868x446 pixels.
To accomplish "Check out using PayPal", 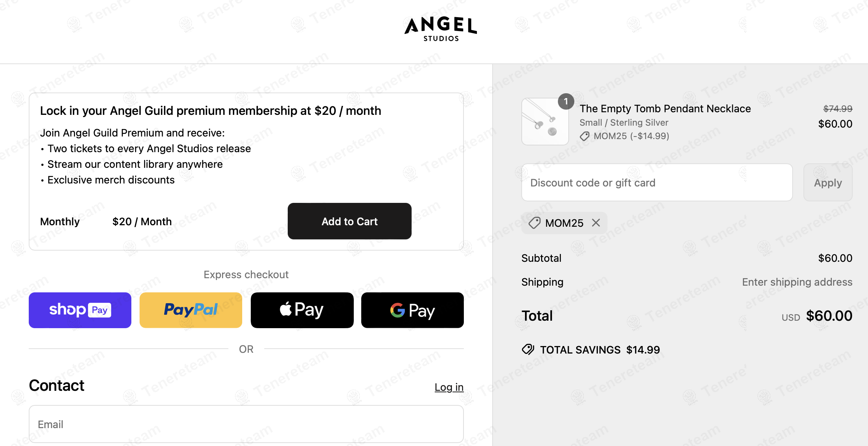I will pos(191,310).
